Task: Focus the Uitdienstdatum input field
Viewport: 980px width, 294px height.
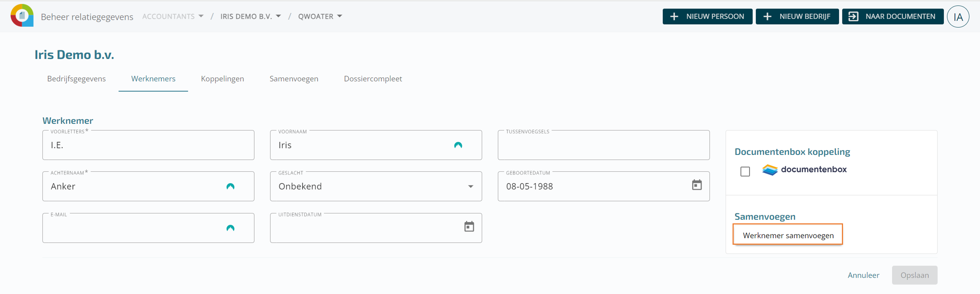Action: click(x=376, y=228)
